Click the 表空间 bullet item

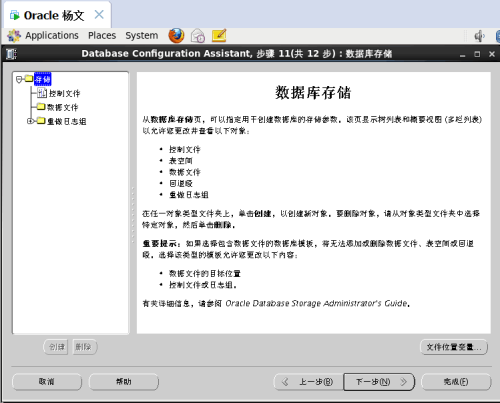pos(180,161)
